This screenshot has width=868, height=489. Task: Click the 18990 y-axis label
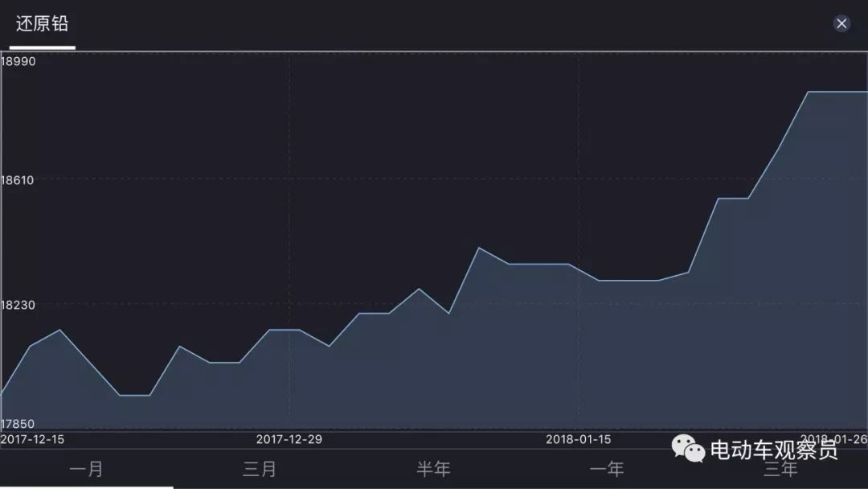(18, 61)
